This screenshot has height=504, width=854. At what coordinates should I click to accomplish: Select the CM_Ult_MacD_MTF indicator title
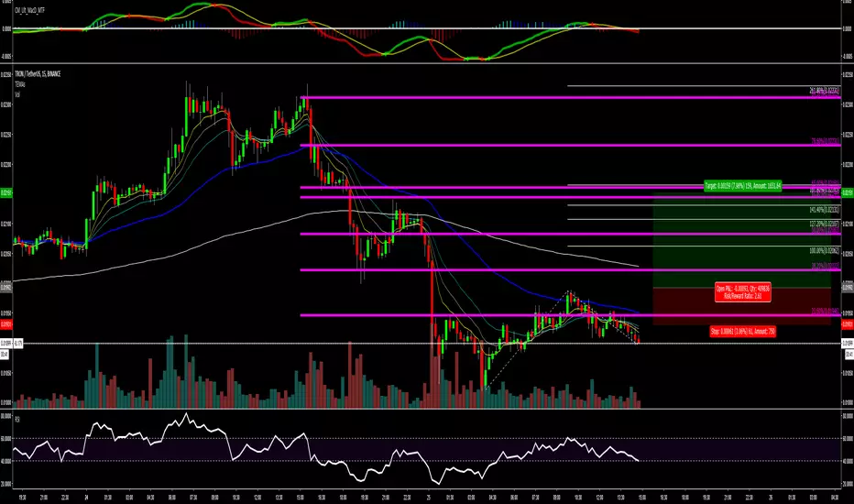click(x=29, y=10)
